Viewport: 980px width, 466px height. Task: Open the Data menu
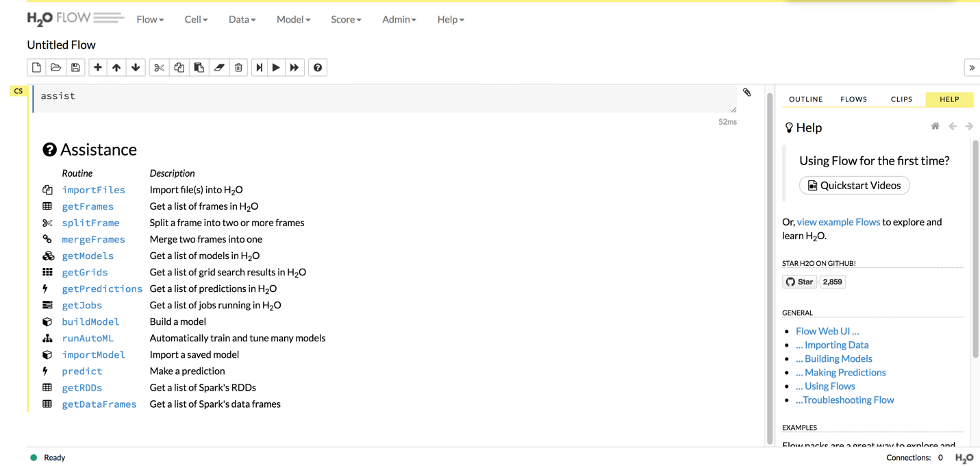click(241, 19)
